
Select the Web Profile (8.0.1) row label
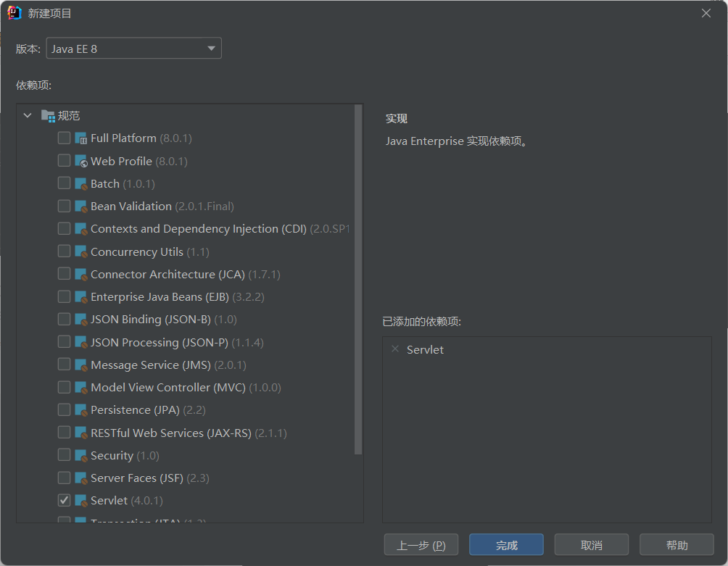(x=138, y=161)
